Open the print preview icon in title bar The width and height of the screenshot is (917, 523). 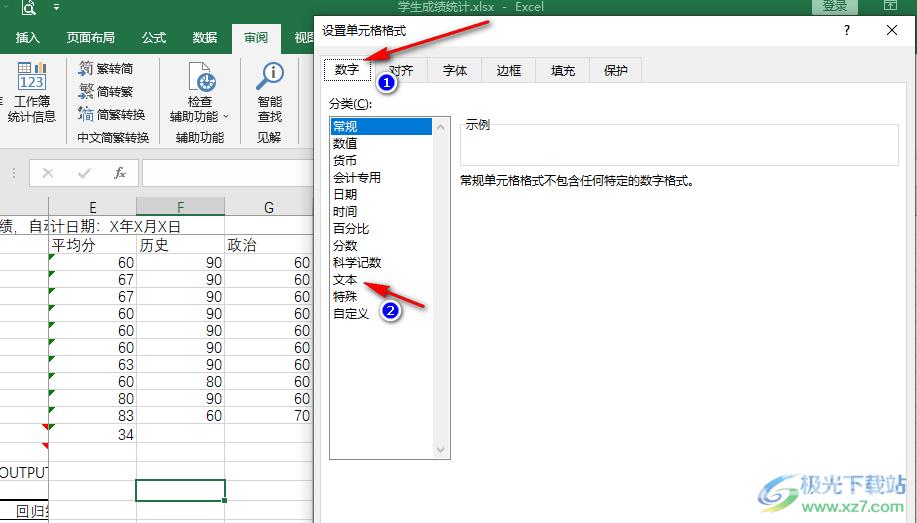pyautogui.click(x=29, y=8)
